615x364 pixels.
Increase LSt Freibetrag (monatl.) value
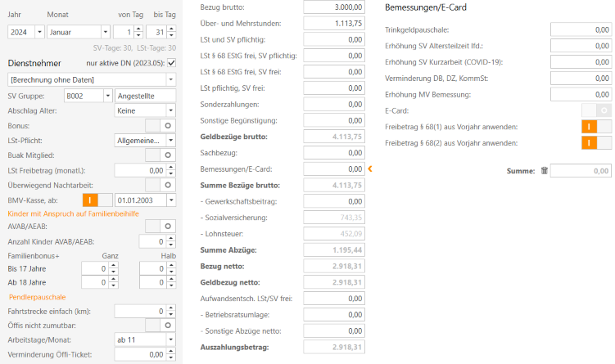pos(171,168)
